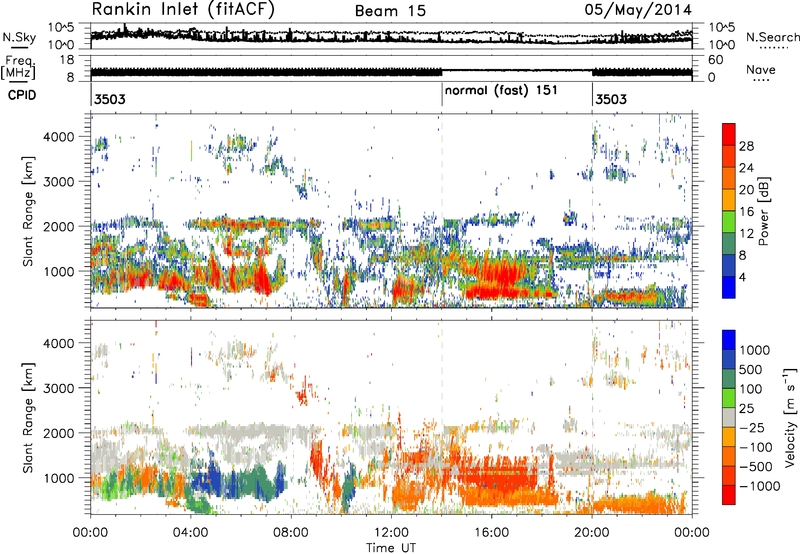Click the '16:00' time axis tick label
The height and width of the screenshot is (554, 800).
coord(491,533)
